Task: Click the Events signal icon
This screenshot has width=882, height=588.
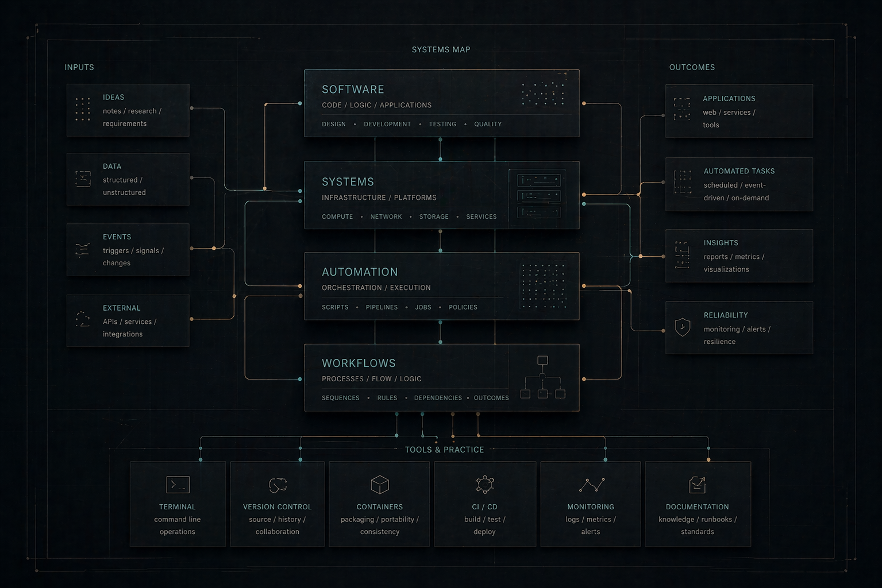Action: pyautogui.click(x=83, y=249)
